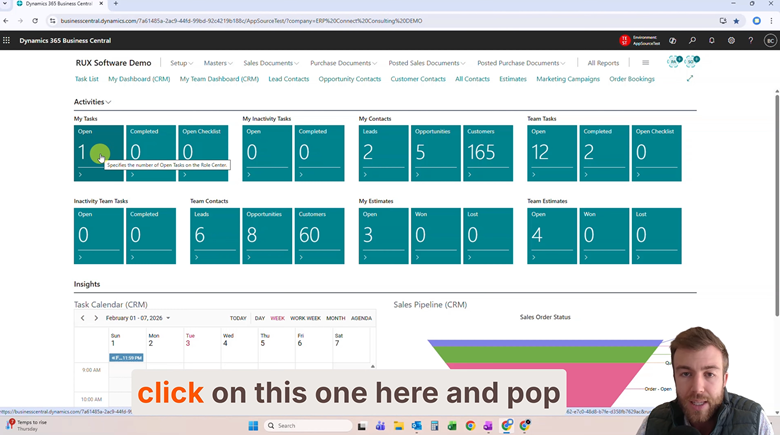This screenshot has height=435, width=780.
Task: Open the search magnifier in Business Central header
Action: point(692,40)
